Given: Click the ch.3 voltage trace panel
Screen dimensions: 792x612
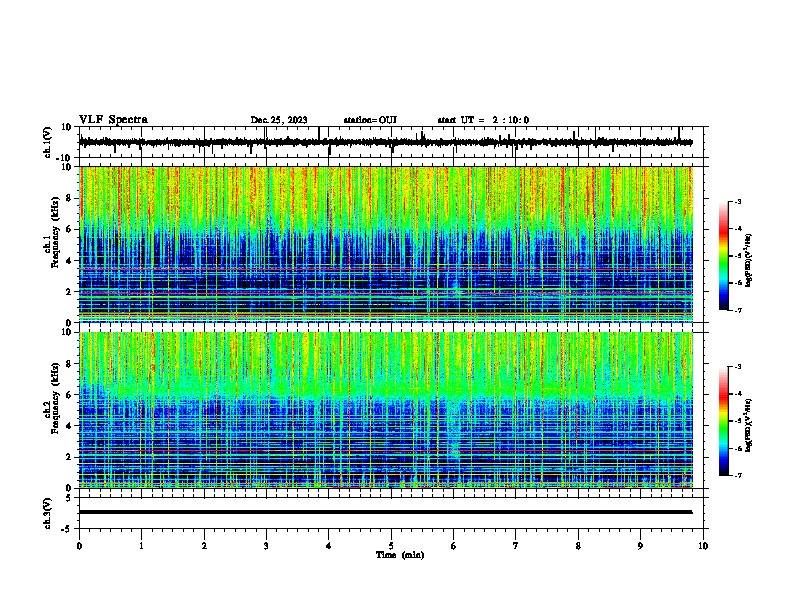Looking at the screenshot, I should point(393,513).
